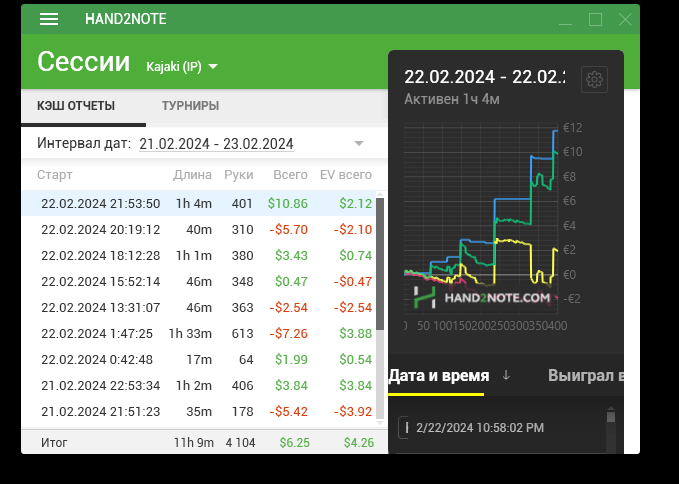Switch to КЭШ ОТЧЕТЫ tab
Screen dimensions: 679x484
[x=76, y=106]
